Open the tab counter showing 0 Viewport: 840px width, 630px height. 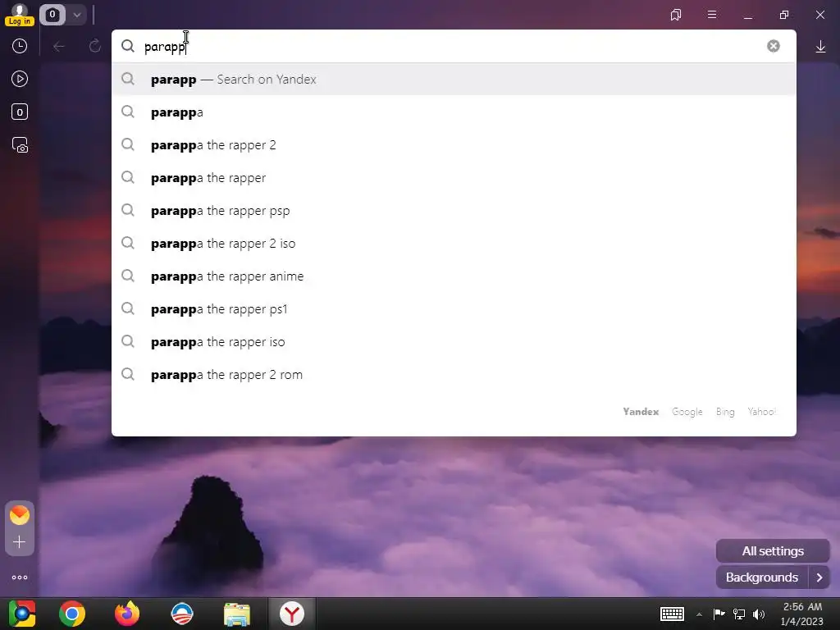click(52, 15)
